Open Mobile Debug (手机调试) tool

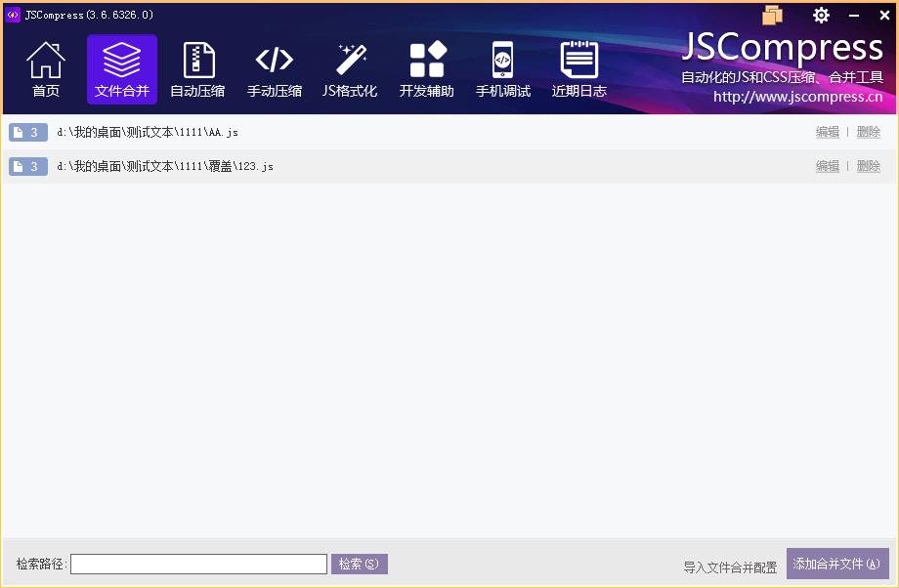pos(503,69)
